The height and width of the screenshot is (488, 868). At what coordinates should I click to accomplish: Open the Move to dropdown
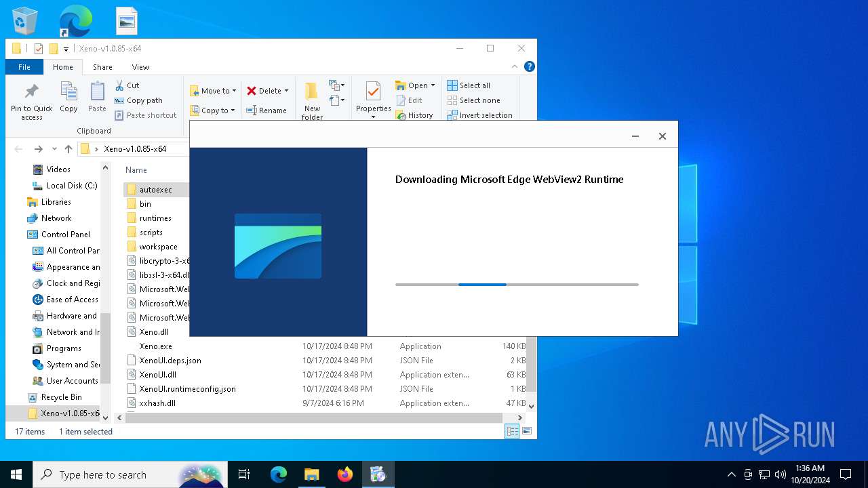pyautogui.click(x=213, y=91)
